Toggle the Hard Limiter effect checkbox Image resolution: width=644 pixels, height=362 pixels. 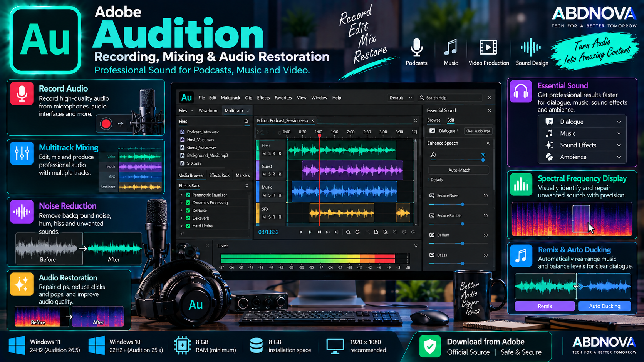coord(188,226)
